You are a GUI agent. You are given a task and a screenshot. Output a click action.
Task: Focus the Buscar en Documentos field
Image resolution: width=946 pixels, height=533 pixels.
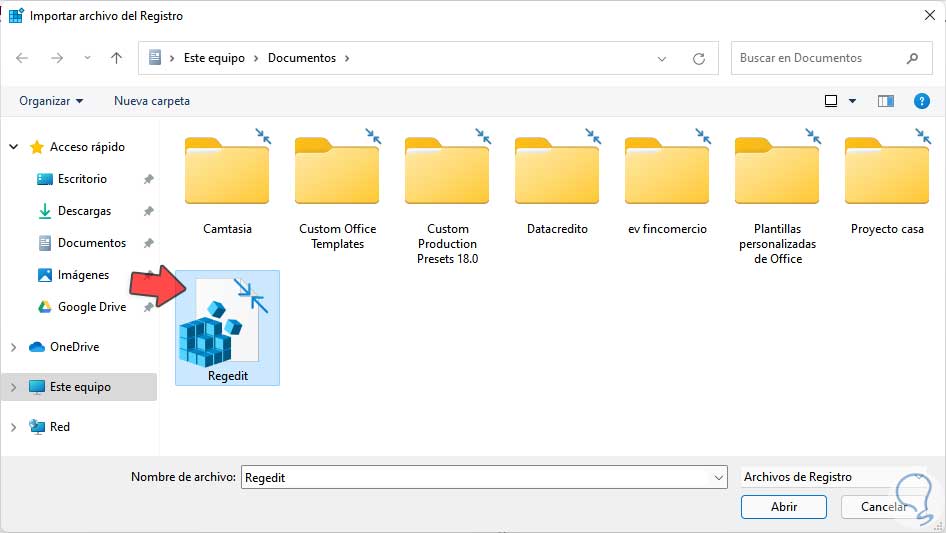point(831,58)
